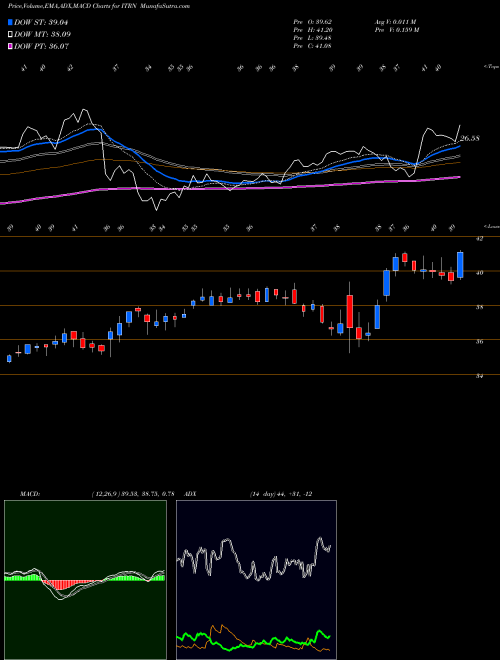
Task: Click the 'Pre C: 41.08' close value
Action: 313,46
